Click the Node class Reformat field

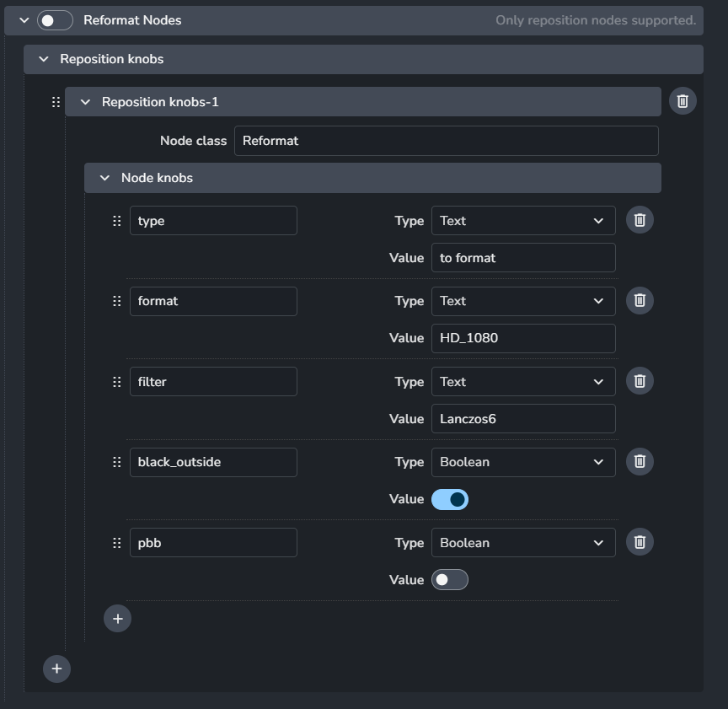tap(446, 141)
